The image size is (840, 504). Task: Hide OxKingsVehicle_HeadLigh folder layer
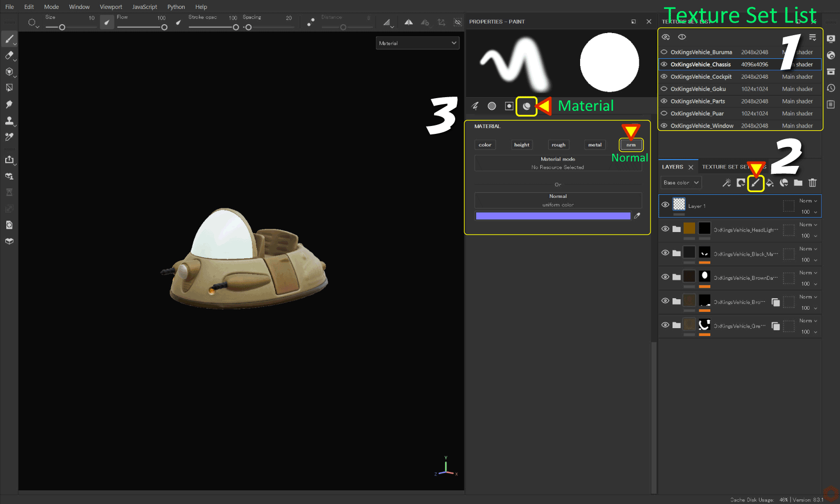click(x=665, y=229)
